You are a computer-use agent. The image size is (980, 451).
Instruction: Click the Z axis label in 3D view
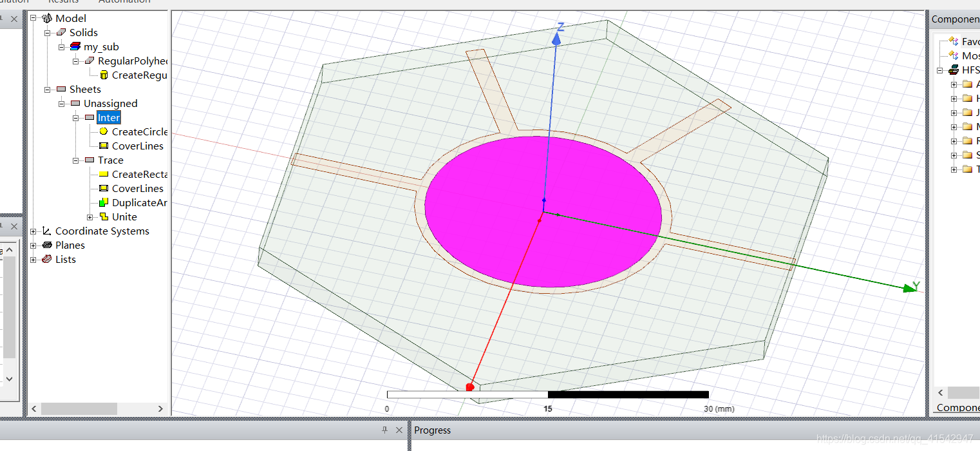561,27
